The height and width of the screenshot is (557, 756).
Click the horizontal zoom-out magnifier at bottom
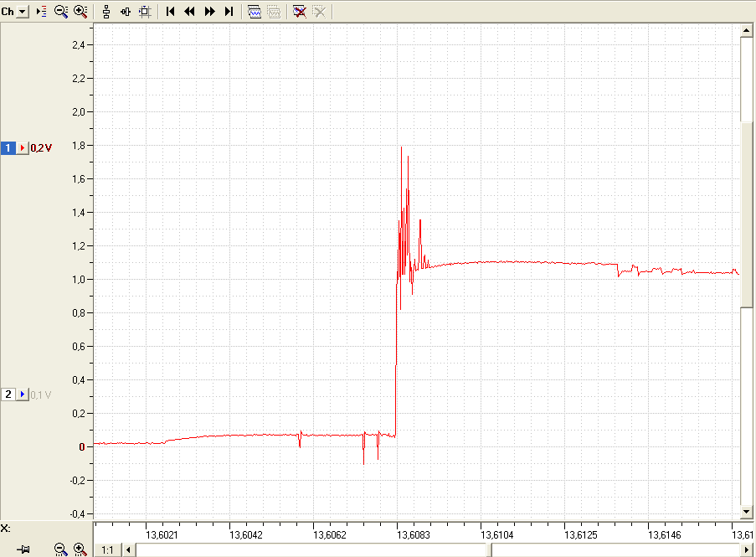tap(60, 549)
